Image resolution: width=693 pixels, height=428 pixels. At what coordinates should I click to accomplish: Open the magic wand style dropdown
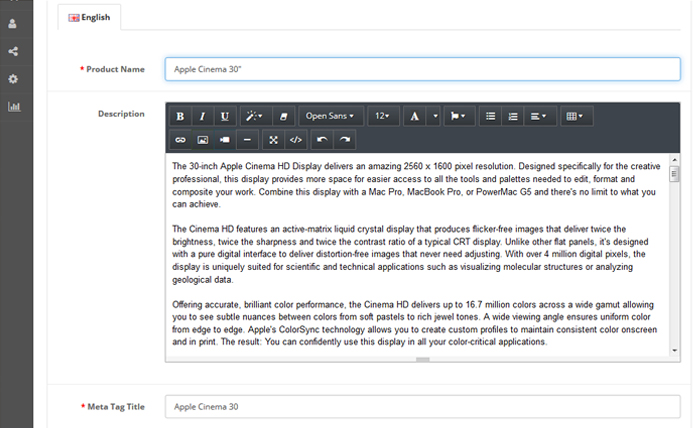[254, 116]
